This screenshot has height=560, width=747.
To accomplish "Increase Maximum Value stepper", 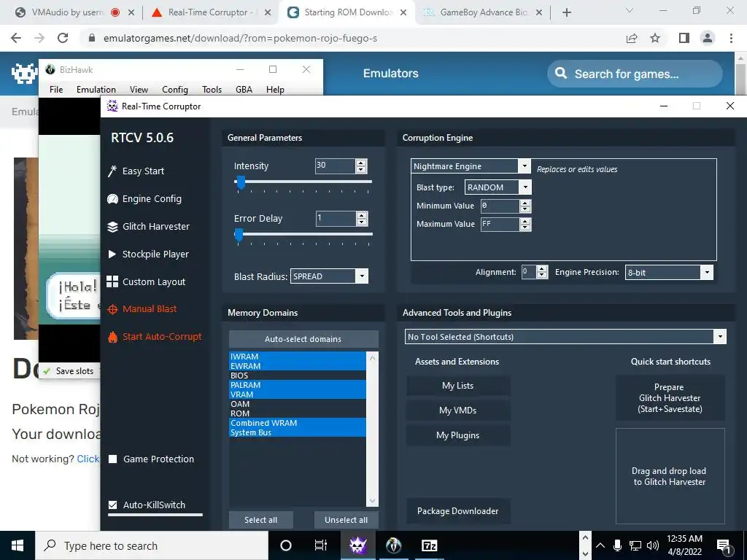I will click(525, 221).
